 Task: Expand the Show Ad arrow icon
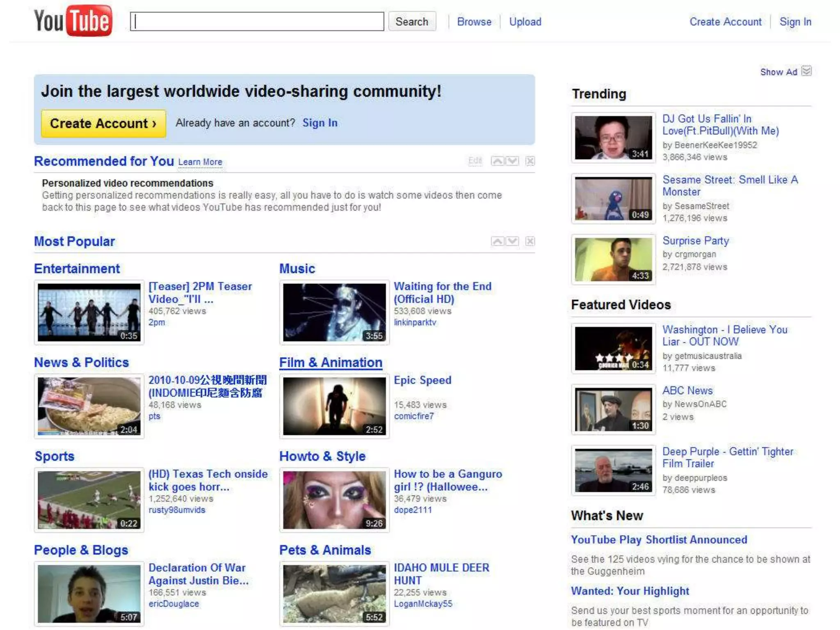point(806,71)
